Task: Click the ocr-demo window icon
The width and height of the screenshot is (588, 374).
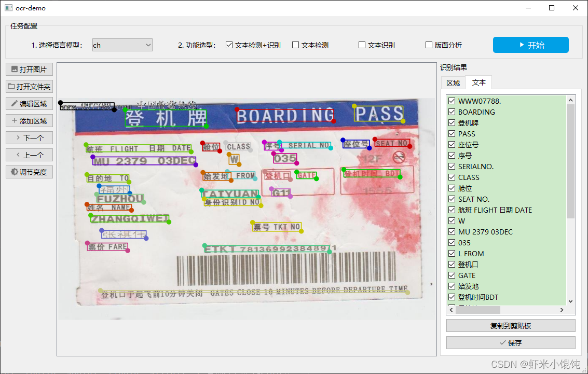Action: coord(8,8)
